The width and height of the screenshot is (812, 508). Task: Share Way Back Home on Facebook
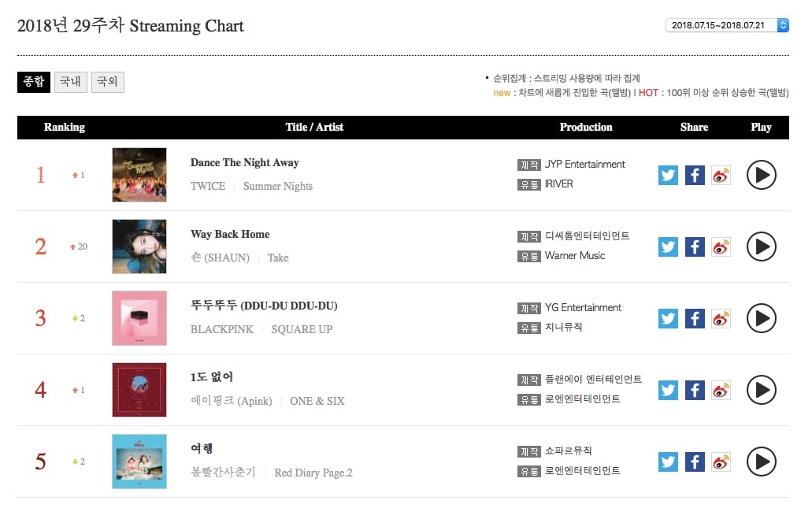695,247
